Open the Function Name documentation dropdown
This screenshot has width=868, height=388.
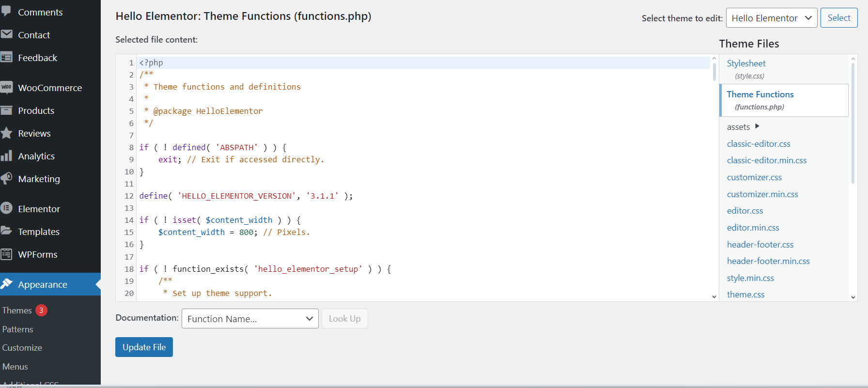[250, 319]
